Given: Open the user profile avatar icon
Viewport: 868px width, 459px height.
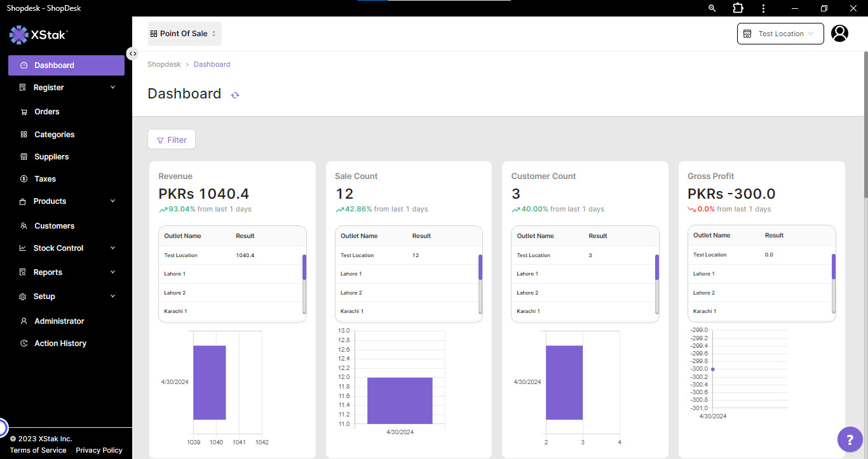Looking at the screenshot, I should point(839,34).
